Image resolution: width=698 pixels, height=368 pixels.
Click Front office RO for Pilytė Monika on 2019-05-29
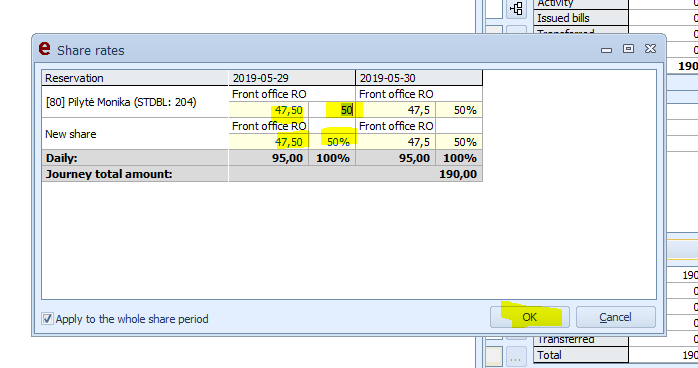tap(269, 94)
